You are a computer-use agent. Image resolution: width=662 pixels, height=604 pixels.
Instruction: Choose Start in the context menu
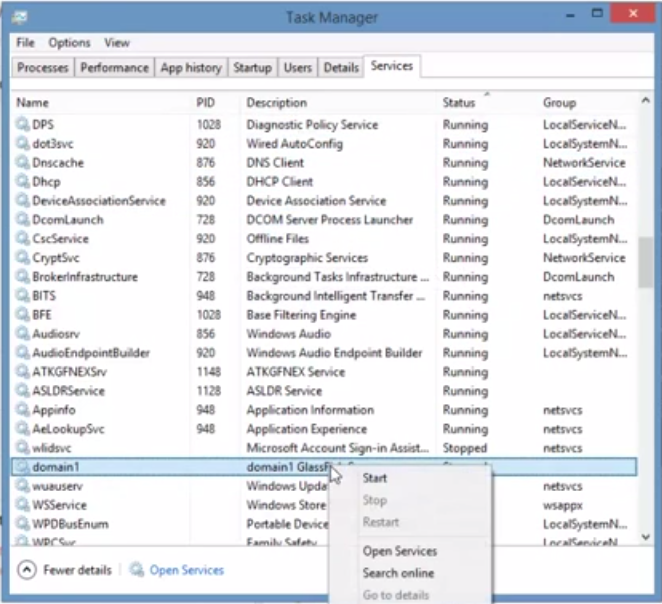[374, 478]
